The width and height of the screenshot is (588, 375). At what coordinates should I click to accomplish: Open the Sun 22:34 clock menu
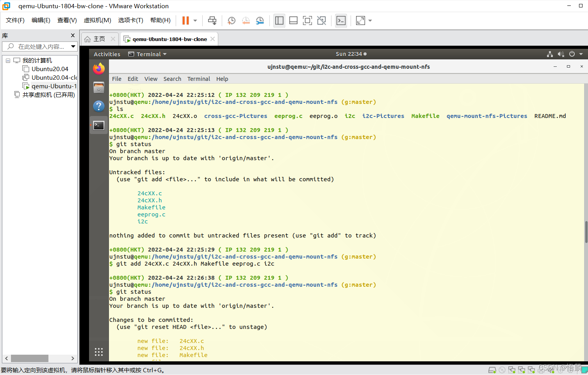pyautogui.click(x=351, y=54)
